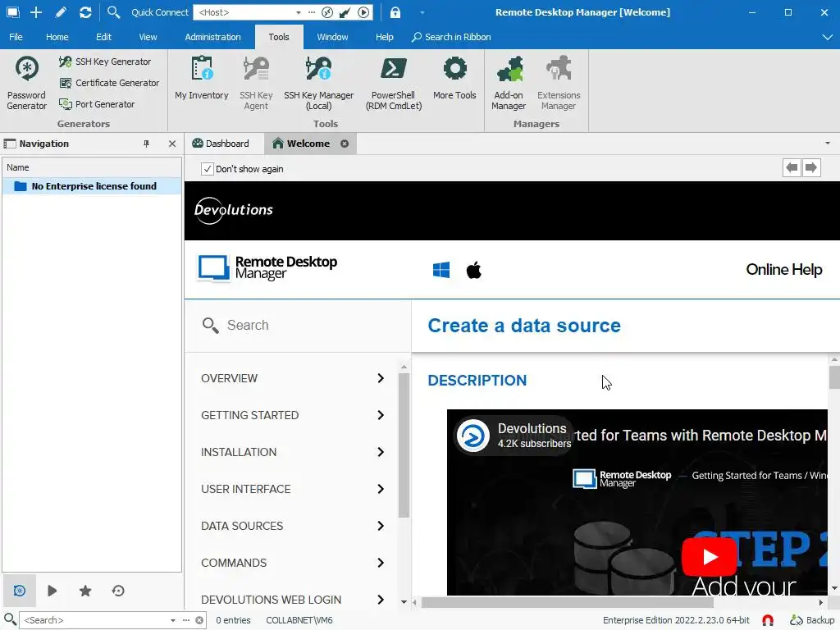840x630 pixels.
Task: Open the Password Generator tool
Action: [x=26, y=83]
